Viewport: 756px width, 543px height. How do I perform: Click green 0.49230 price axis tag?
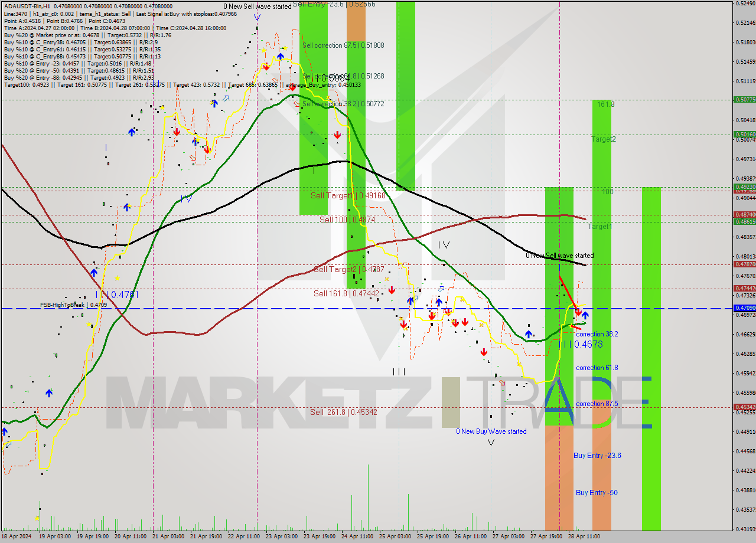(745, 187)
